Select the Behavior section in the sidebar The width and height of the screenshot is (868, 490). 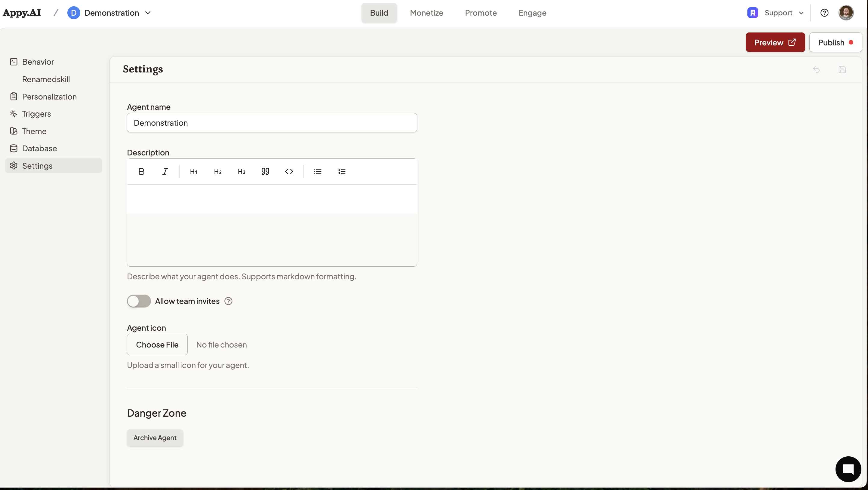37,62
